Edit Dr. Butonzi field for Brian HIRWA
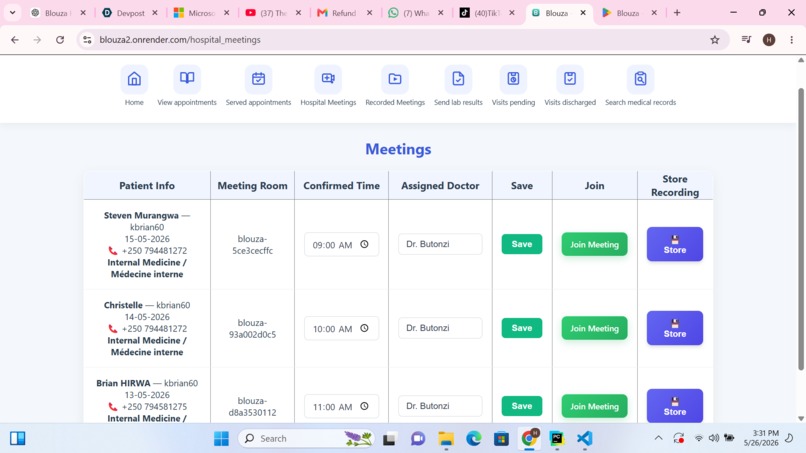 click(440, 406)
